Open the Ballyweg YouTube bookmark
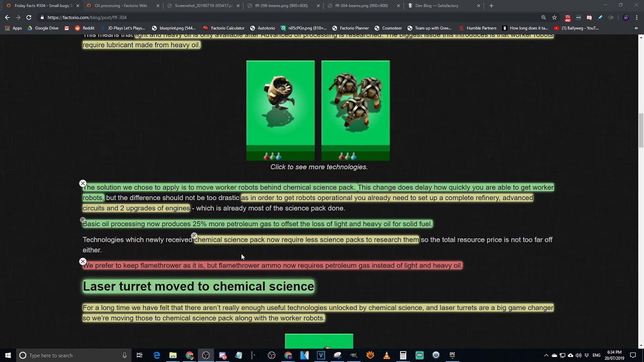This screenshot has height=362, width=644. coord(576,28)
